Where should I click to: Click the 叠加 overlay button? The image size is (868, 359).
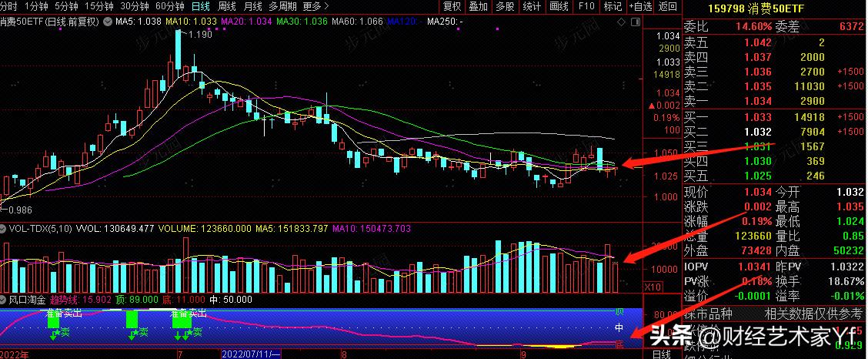(479, 7)
